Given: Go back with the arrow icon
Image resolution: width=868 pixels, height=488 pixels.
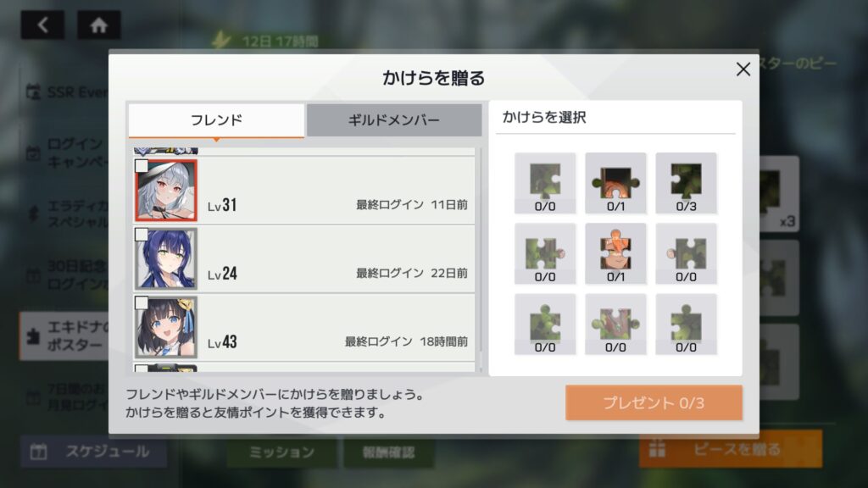Looking at the screenshot, I should click(42, 25).
